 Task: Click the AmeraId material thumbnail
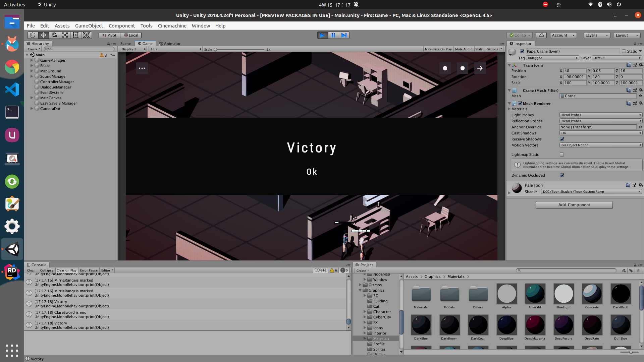click(535, 294)
